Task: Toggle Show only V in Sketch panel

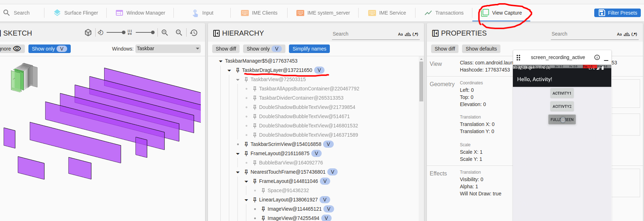Action: tap(49, 49)
